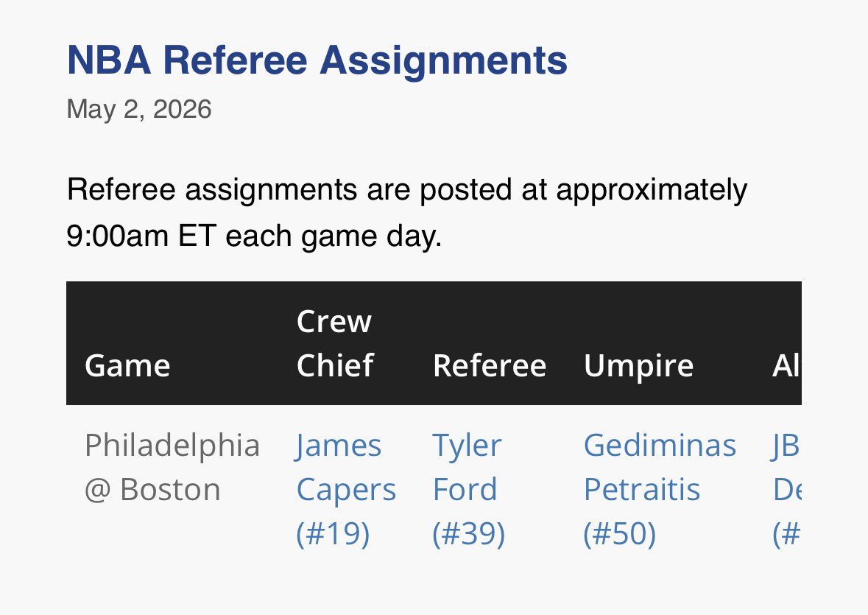The width and height of the screenshot is (868, 615).
Task: Click the cut-off Alternate column header
Action: [786, 366]
